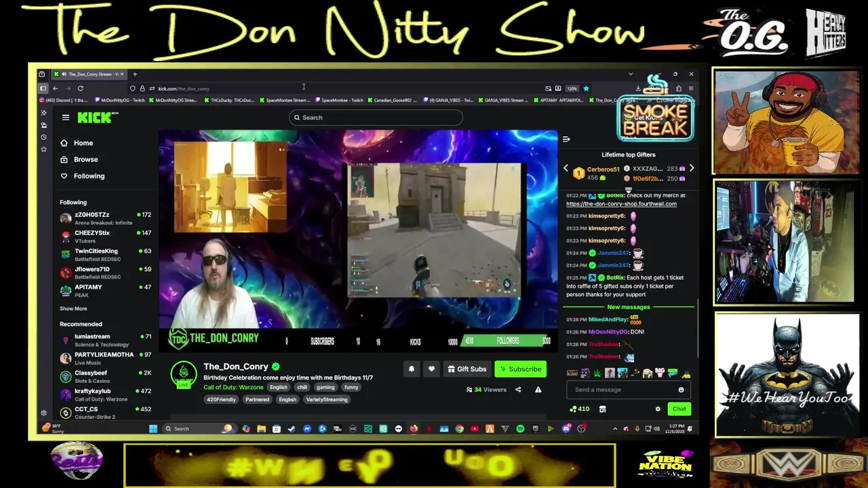Open GANJA_VIBES Stream bookmark
Viewport: 868px width, 488px height.
(503, 100)
